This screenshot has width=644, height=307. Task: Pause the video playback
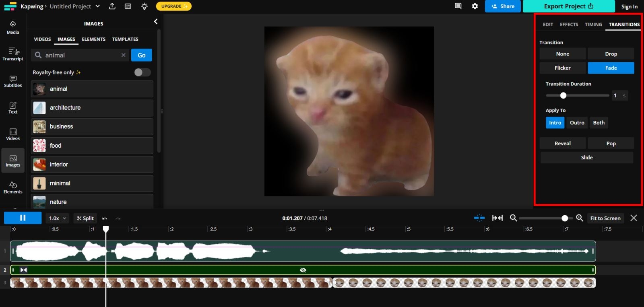pyautogui.click(x=23, y=218)
